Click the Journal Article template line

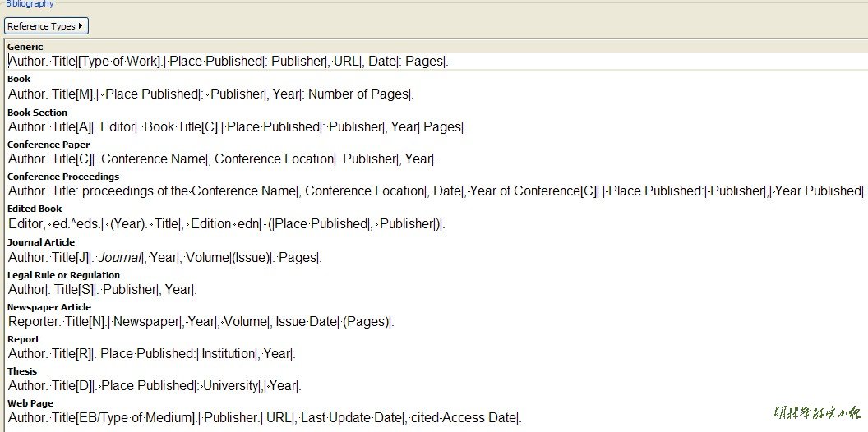point(164,258)
